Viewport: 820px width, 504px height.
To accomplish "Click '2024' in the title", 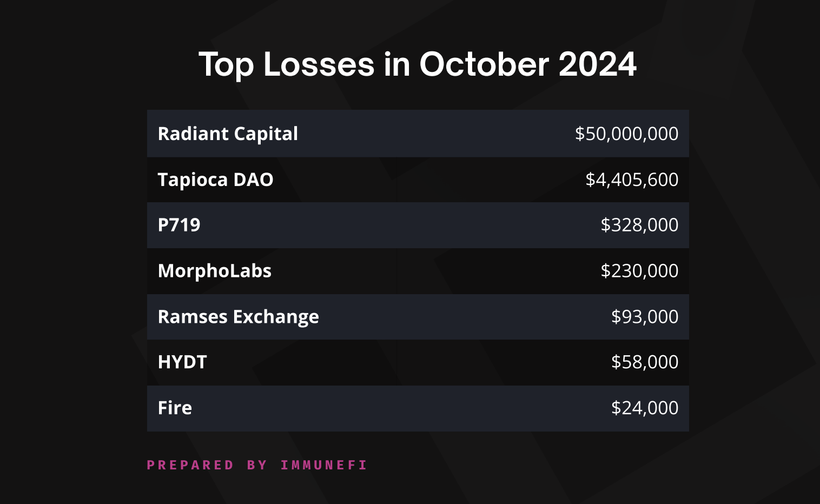I will (x=598, y=65).
